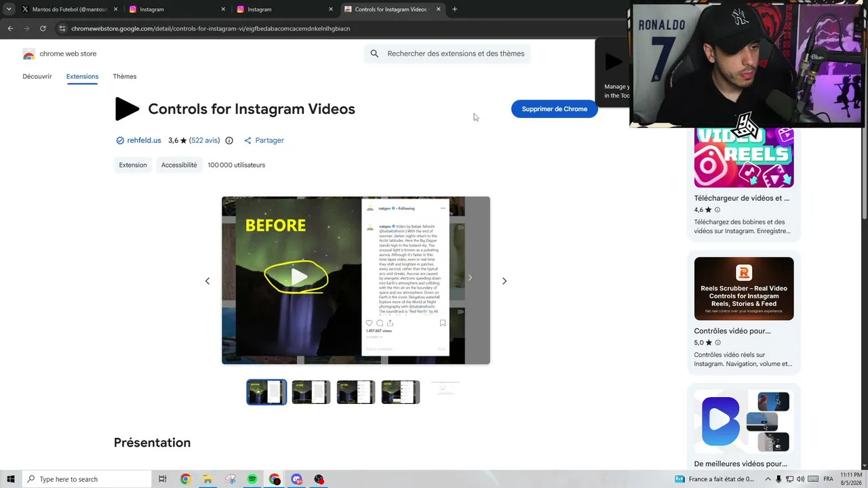
Task: Click the Extension category chip
Action: pos(133,165)
